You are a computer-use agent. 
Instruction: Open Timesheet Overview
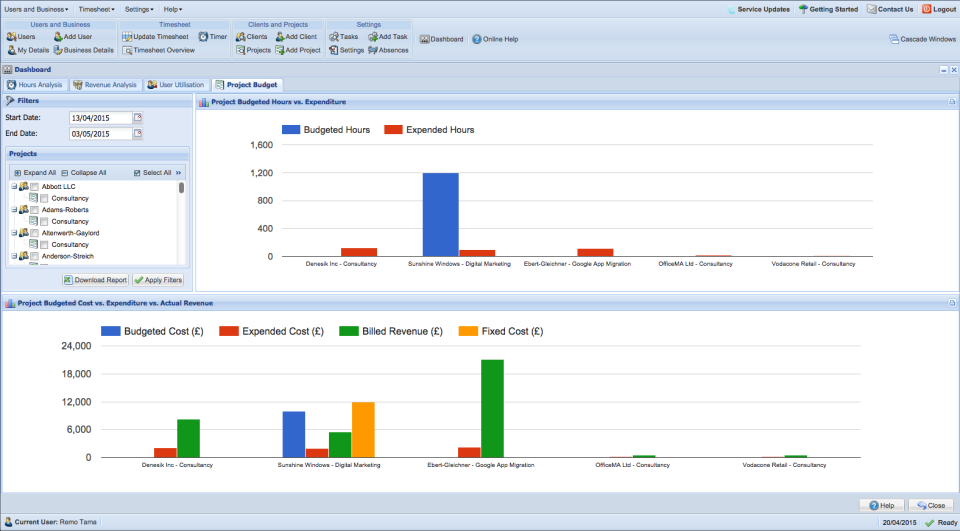click(159, 50)
